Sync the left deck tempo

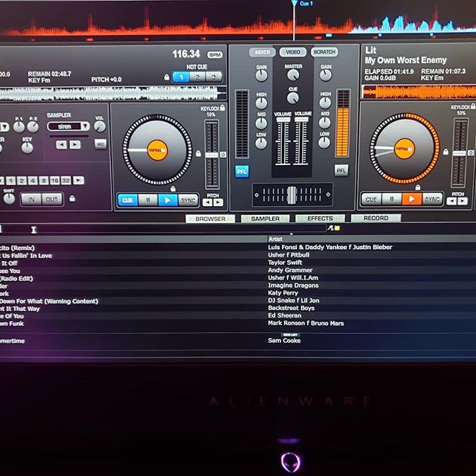coord(188,200)
